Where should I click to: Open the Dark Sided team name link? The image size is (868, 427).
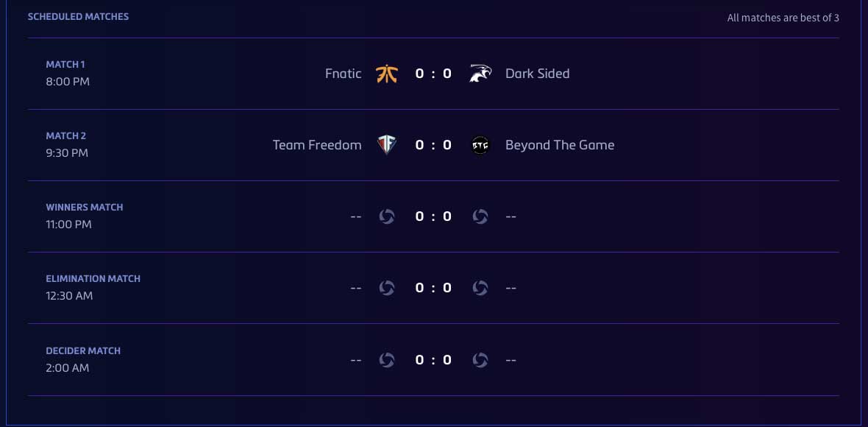point(538,74)
